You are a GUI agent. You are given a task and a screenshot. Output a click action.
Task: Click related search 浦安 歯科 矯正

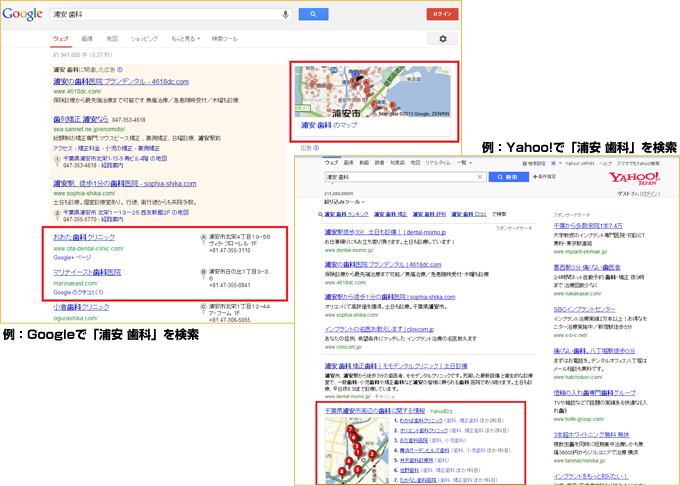pyautogui.click(x=391, y=214)
